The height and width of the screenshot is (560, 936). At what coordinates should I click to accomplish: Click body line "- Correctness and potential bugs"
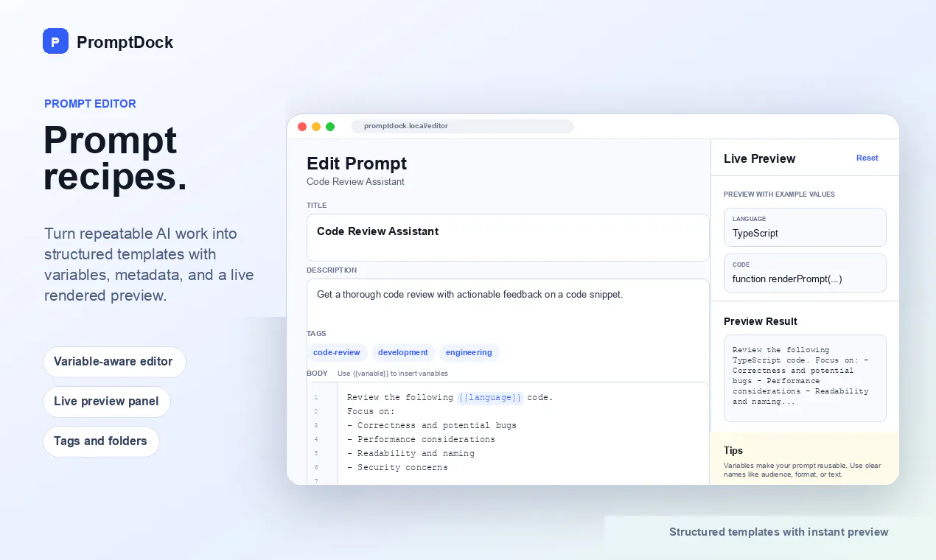(x=432, y=425)
